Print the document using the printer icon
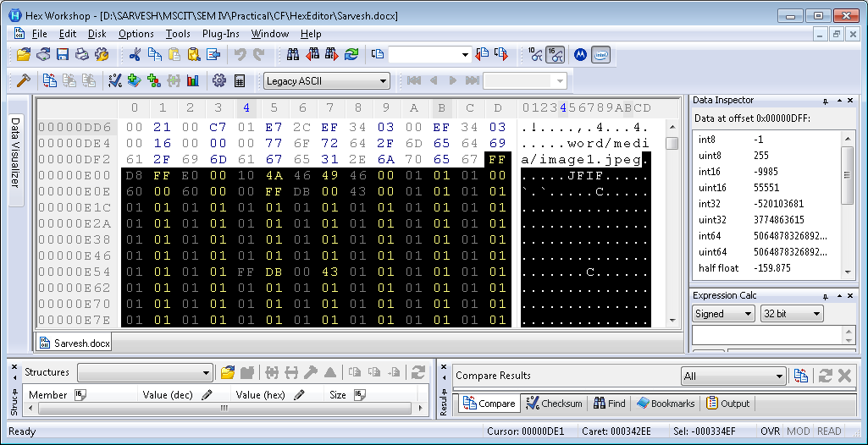The image size is (868, 445). pos(82,54)
